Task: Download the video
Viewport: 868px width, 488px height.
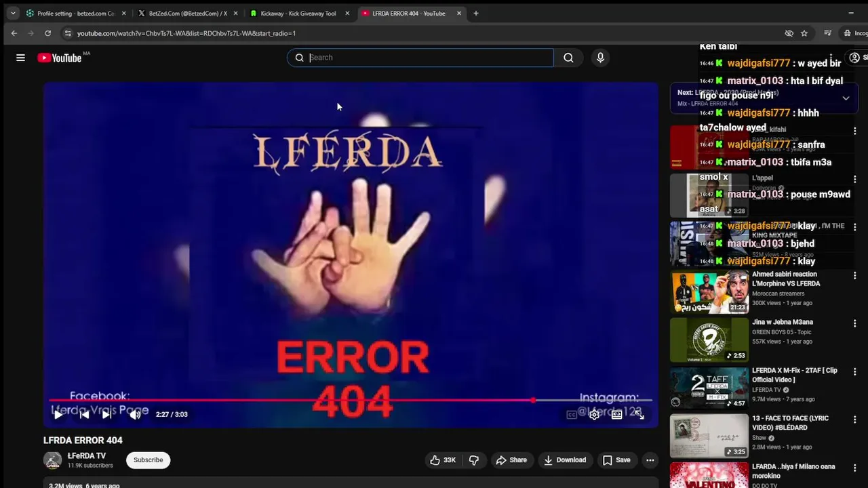Action: click(x=565, y=460)
